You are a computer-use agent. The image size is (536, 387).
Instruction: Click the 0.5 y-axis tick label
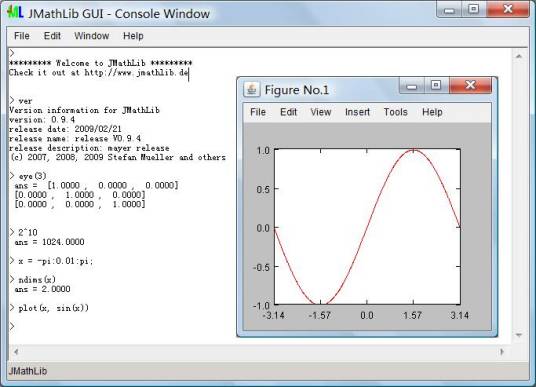point(263,189)
